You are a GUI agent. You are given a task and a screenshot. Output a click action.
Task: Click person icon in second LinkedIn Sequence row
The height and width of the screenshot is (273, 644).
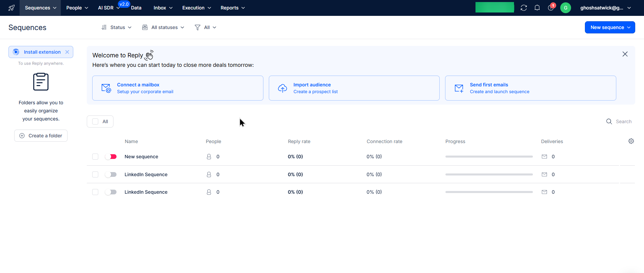click(x=209, y=192)
